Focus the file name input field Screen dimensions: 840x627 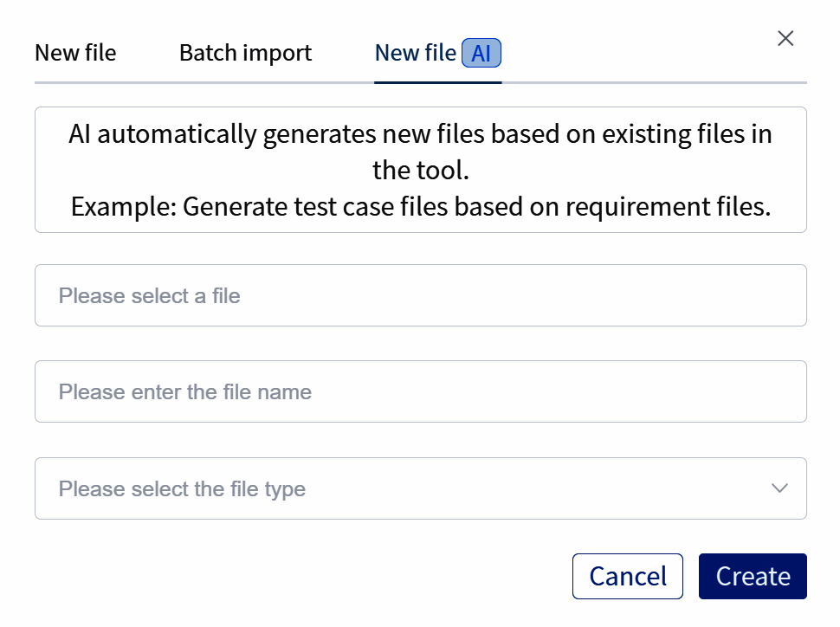tap(420, 391)
